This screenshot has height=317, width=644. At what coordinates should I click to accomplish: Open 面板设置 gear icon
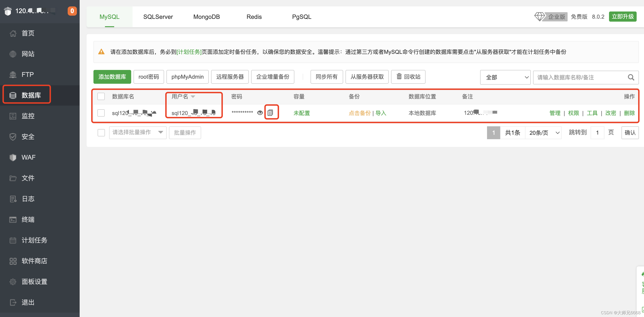click(x=13, y=282)
